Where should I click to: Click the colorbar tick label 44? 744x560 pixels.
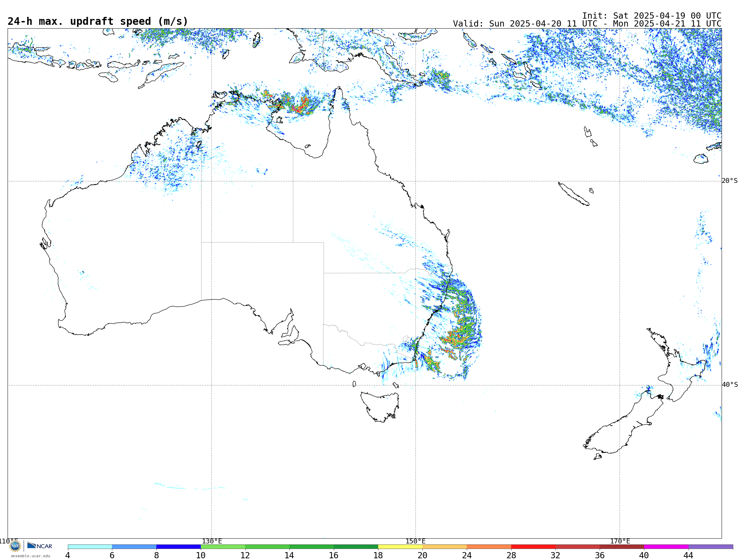pyautogui.click(x=688, y=556)
